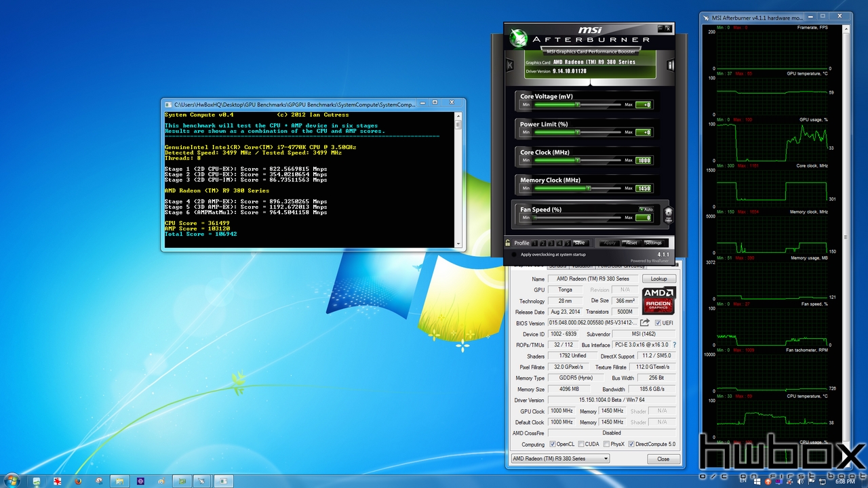Click the MSI Afterburner green logo emblem
The width and height of the screenshot is (868, 488).
tap(519, 37)
